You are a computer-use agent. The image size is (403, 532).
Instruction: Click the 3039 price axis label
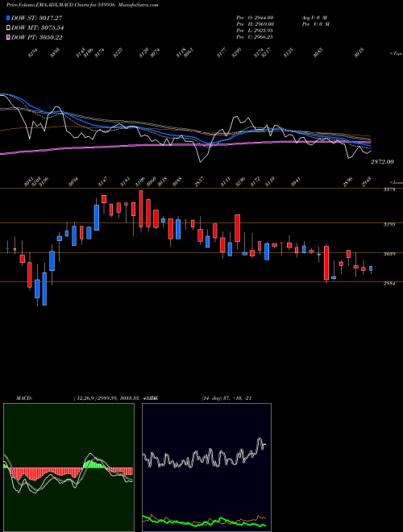point(389,254)
